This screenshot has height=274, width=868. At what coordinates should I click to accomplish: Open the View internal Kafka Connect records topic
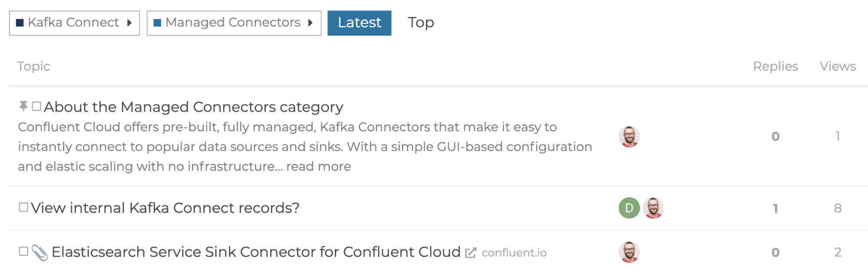tap(165, 208)
